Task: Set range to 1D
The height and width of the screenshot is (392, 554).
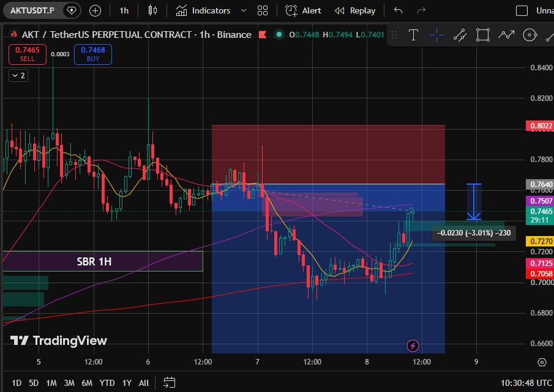Action: tap(17, 383)
